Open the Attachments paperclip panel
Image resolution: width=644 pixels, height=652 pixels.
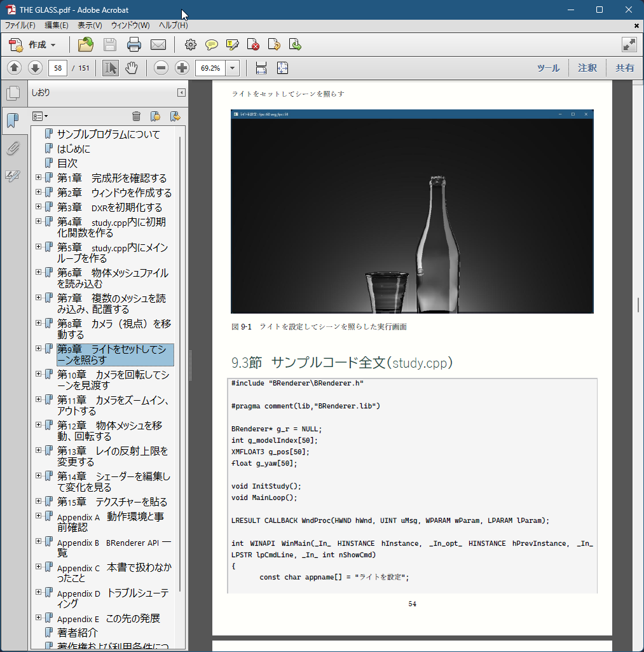[x=13, y=149]
